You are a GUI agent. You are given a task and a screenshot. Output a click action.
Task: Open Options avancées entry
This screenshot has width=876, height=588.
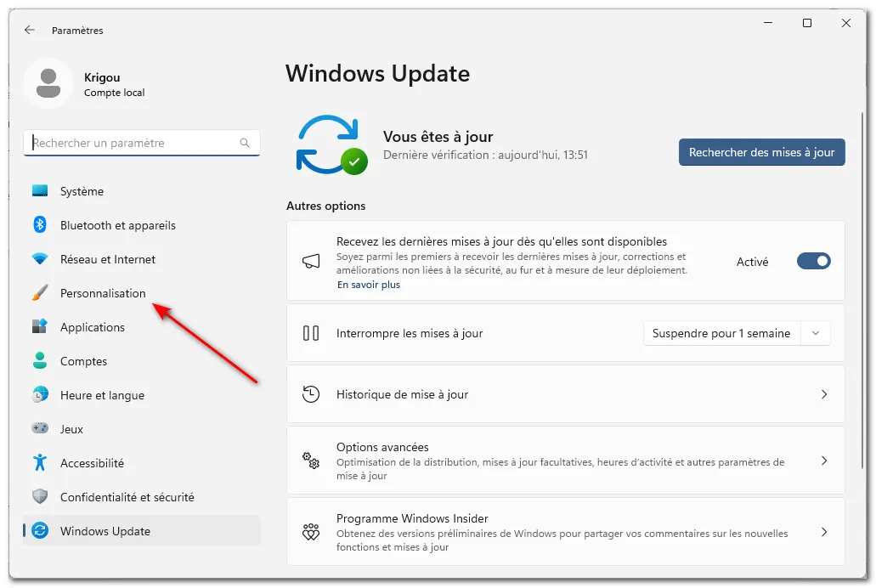[x=565, y=461]
